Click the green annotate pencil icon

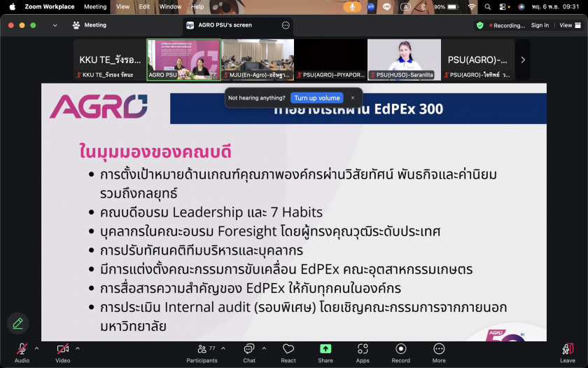(17, 323)
